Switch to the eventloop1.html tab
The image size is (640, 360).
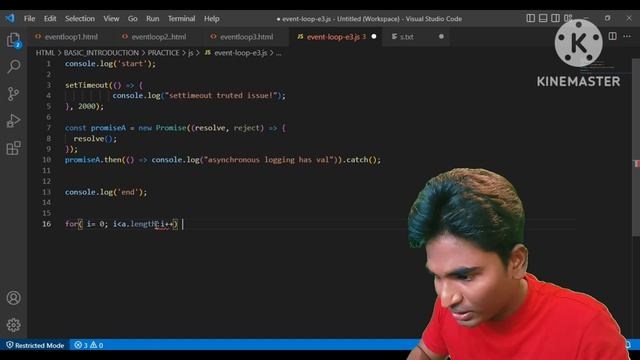click(71, 37)
